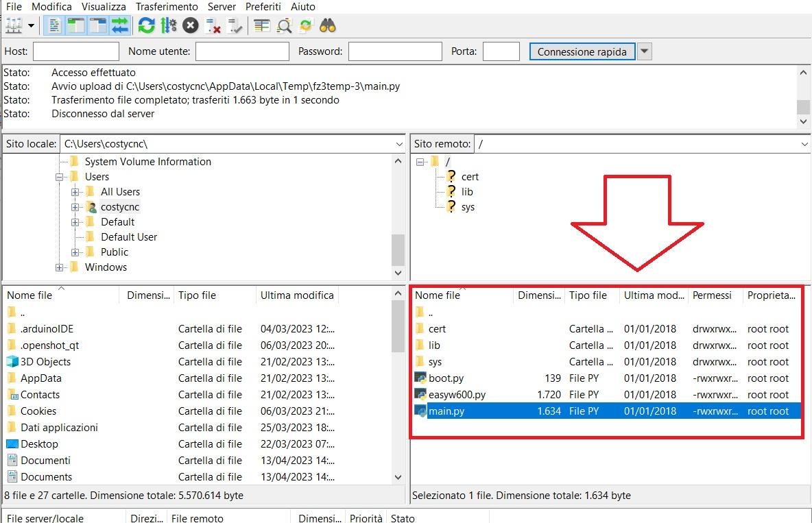The height and width of the screenshot is (523, 812).
Task: Open the Sito locale path dropdown
Action: (399, 144)
